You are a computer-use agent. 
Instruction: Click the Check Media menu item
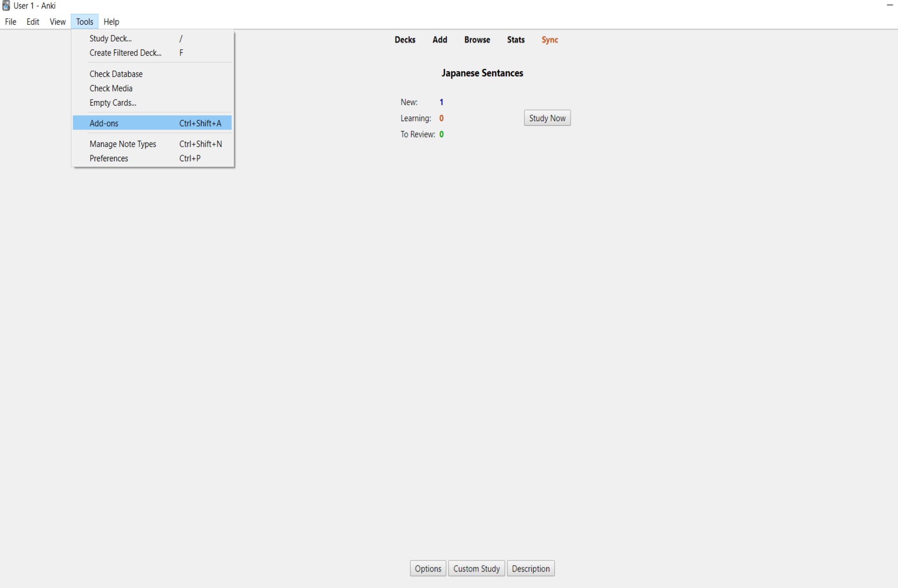point(111,88)
